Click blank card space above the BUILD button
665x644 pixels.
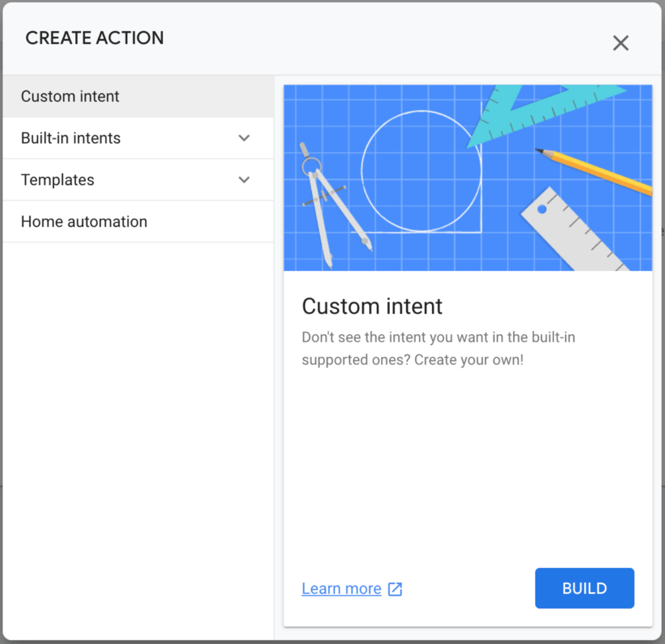468,468
